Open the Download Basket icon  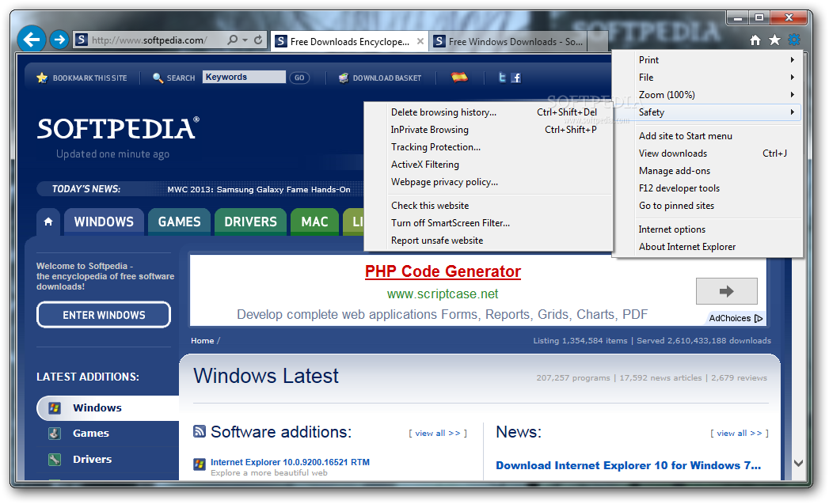click(x=343, y=78)
